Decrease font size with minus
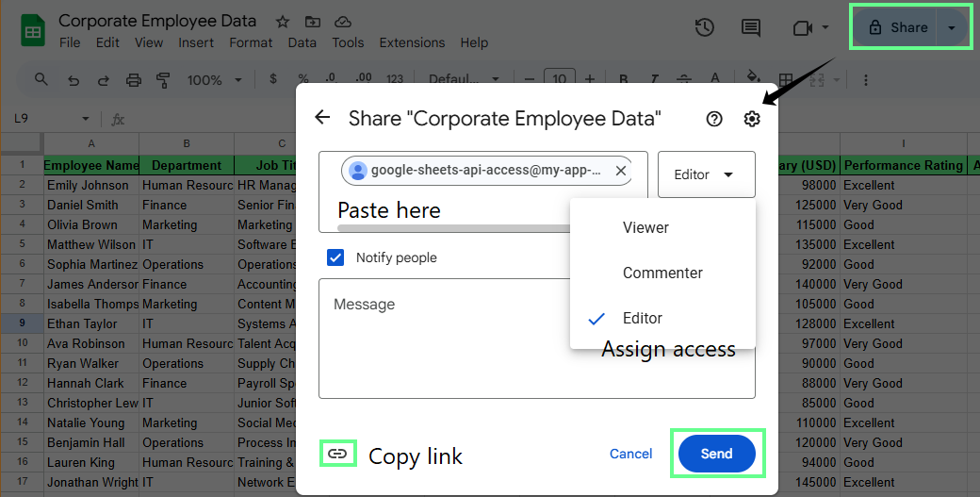Screen dimensions: 980x497 530,79
